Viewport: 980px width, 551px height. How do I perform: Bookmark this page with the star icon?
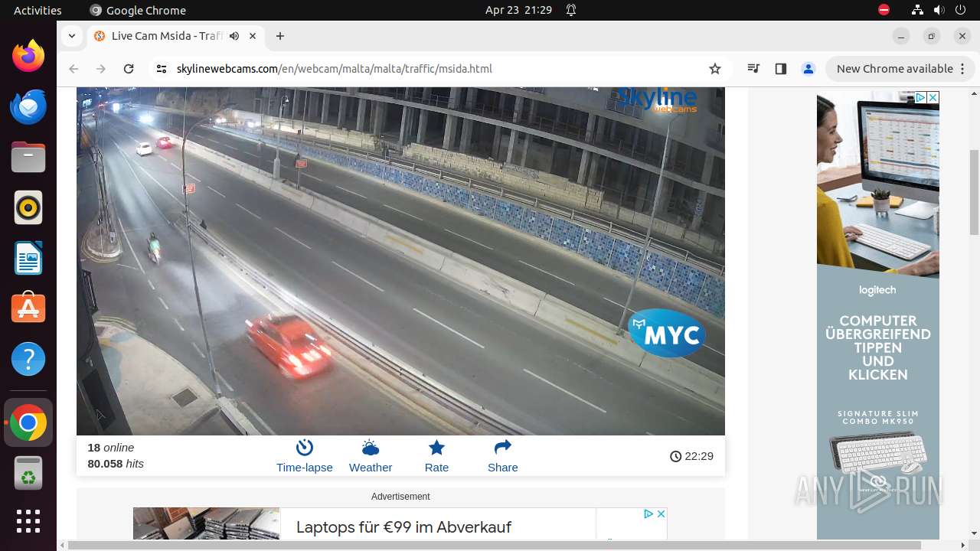[x=715, y=69]
